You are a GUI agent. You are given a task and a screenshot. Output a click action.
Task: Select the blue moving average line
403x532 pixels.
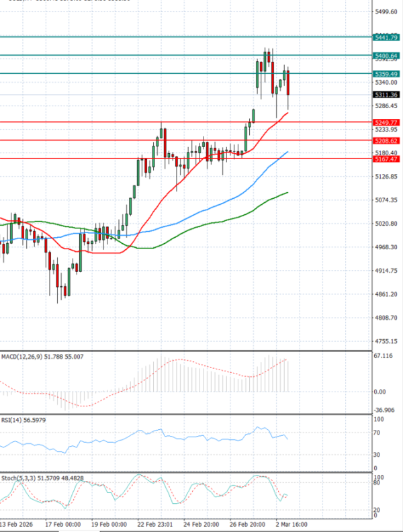click(201, 210)
